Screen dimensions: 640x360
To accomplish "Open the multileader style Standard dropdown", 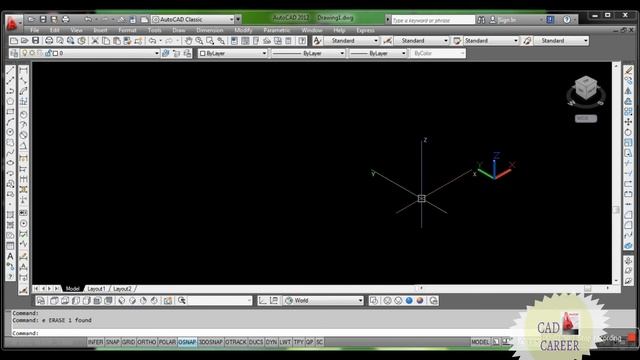I will click(x=561, y=41).
